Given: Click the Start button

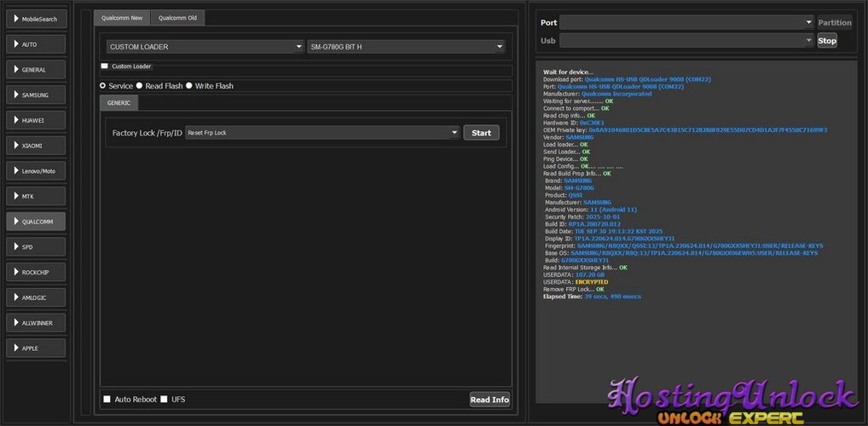Looking at the screenshot, I should pyautogui.click(x=481, y=133).
